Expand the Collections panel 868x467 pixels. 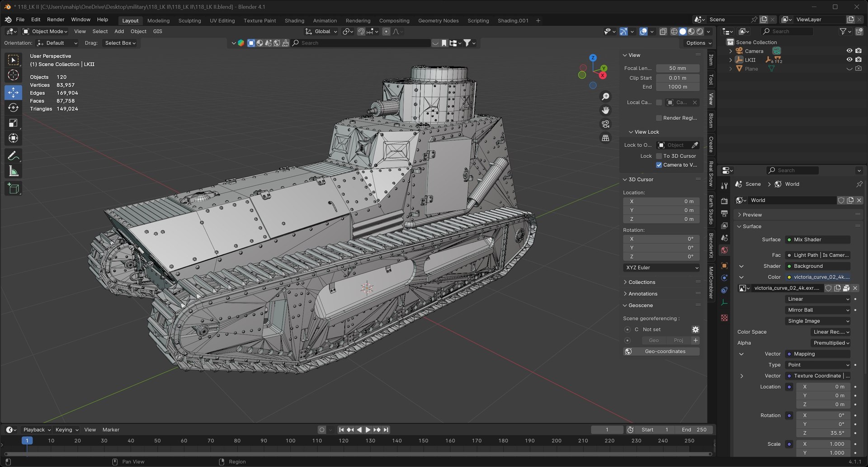642,282
